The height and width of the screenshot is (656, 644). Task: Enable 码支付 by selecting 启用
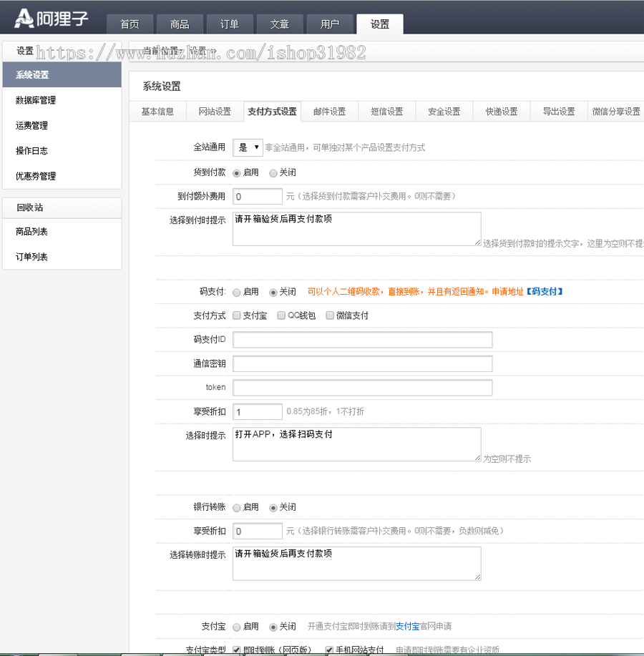tap(236, 292)
